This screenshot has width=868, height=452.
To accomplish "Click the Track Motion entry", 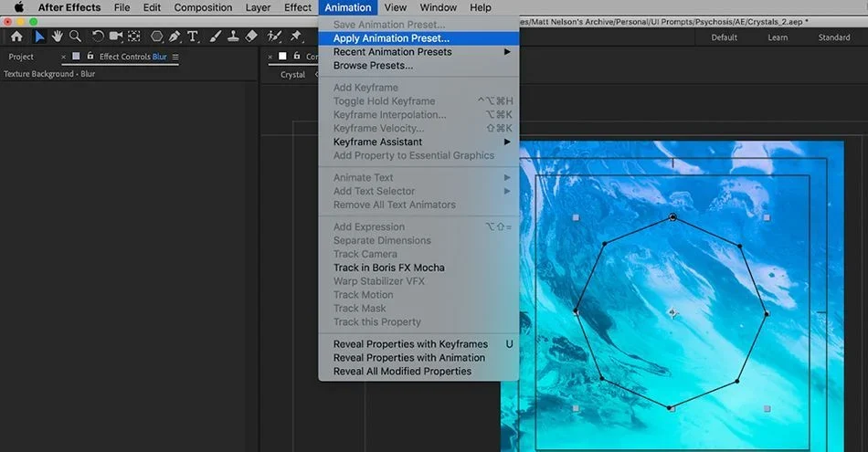I will (x=418, y=295).
